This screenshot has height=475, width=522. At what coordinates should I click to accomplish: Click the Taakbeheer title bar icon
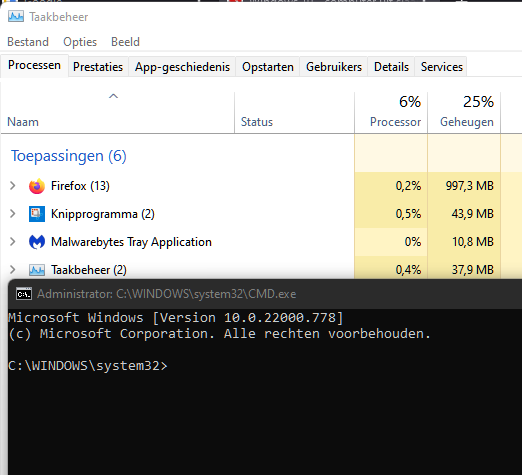pos(16,16)
